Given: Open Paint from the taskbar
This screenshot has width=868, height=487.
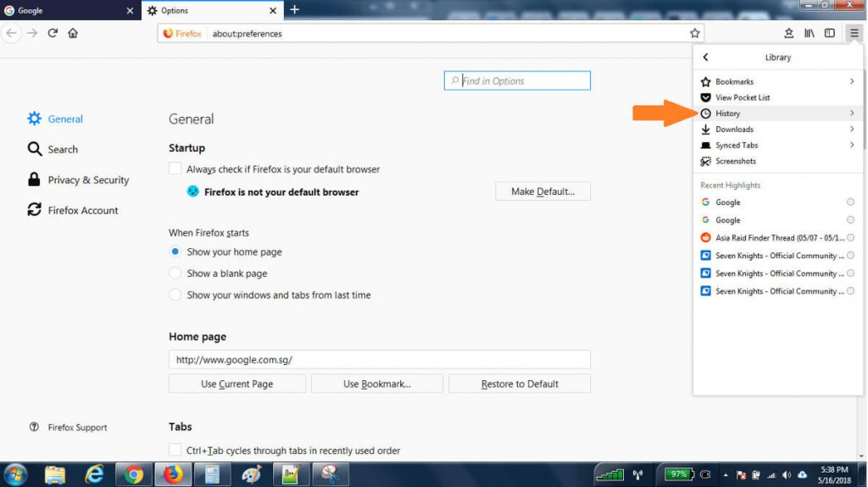Looking at the screenshot, I should point(251,475).
